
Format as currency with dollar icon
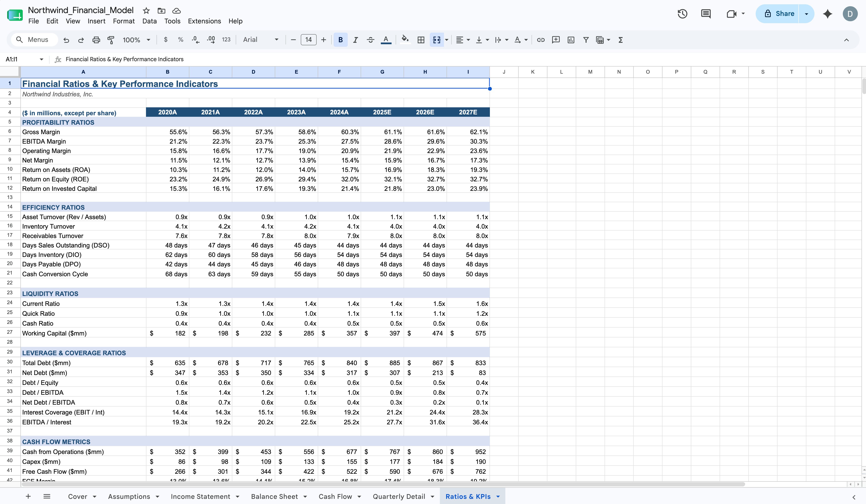[166, 40]
